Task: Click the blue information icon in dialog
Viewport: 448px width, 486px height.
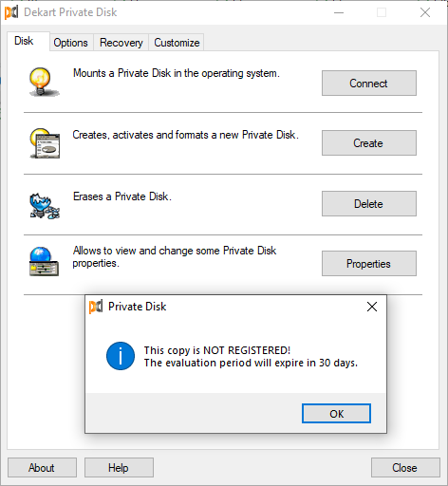Action: [x=121, y=356]
